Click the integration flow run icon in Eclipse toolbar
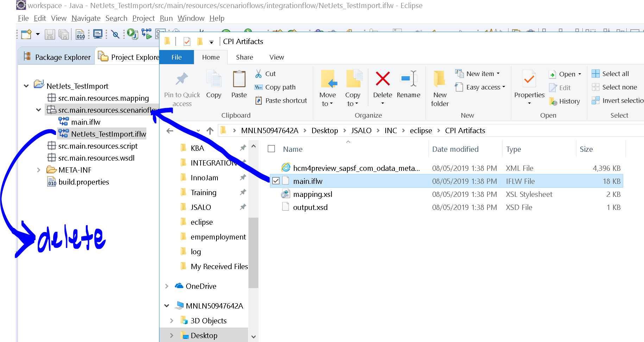 click(x=147, y=34)
